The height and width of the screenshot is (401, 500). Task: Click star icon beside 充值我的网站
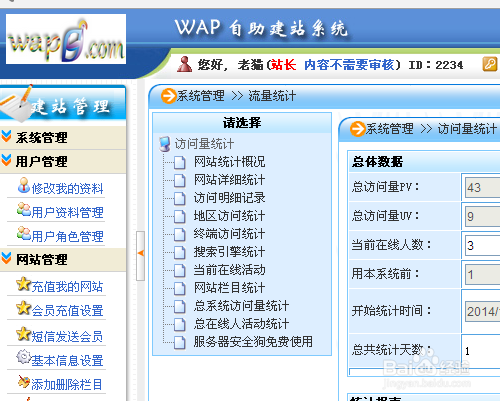pos(23,284)
